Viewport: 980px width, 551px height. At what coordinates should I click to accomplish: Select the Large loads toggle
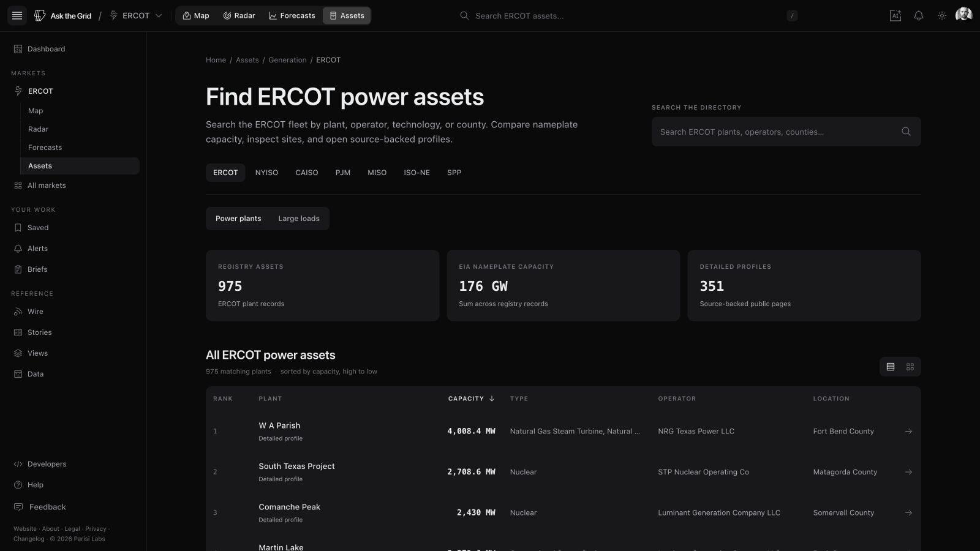point(299,219)
